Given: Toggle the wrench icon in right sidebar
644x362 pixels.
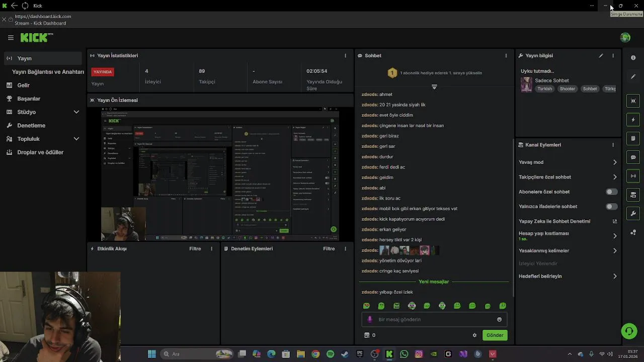Looking at the screenshot, I should pyautogui.click(x=633, y=214).
